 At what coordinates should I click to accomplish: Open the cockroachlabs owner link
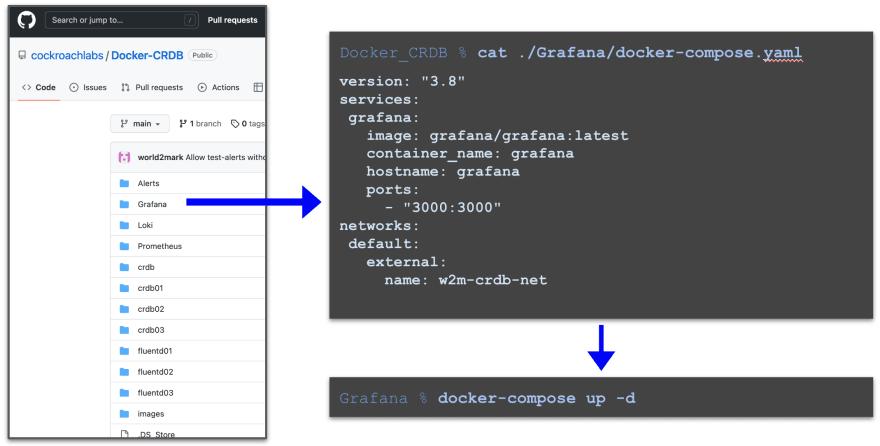point(67,56)
